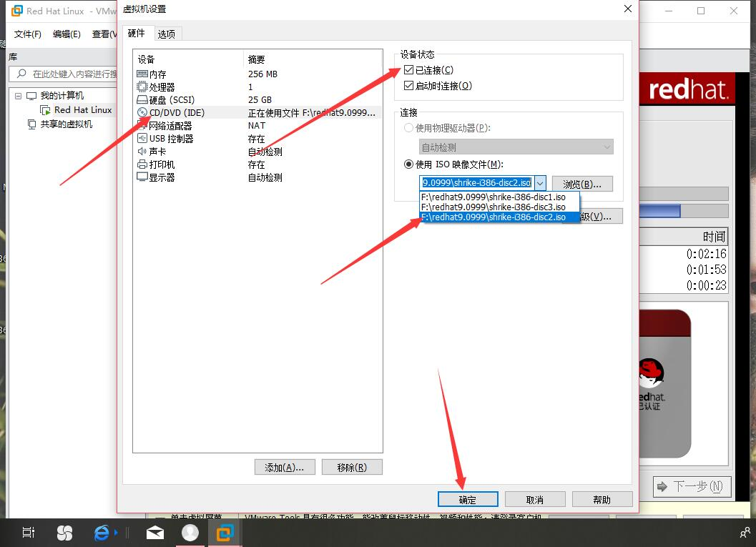Image resolution: width=756 pixels, height=547 pixels.
Task: Open the ISO image path dropdown arrow
Action: 541,183
